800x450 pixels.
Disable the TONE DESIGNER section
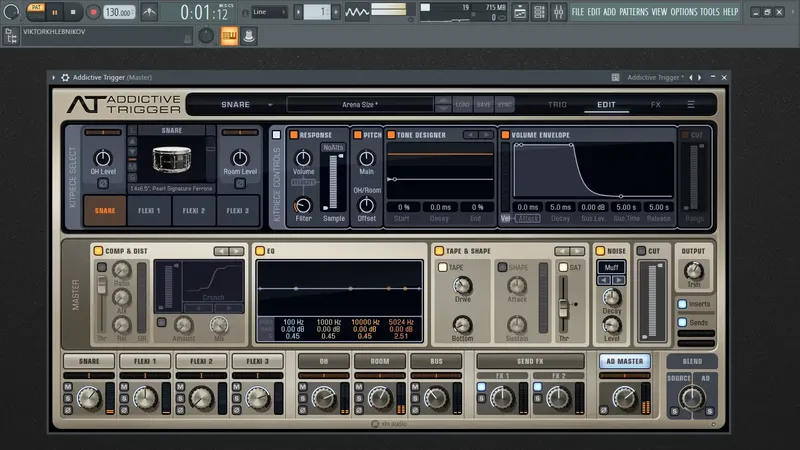391,135
